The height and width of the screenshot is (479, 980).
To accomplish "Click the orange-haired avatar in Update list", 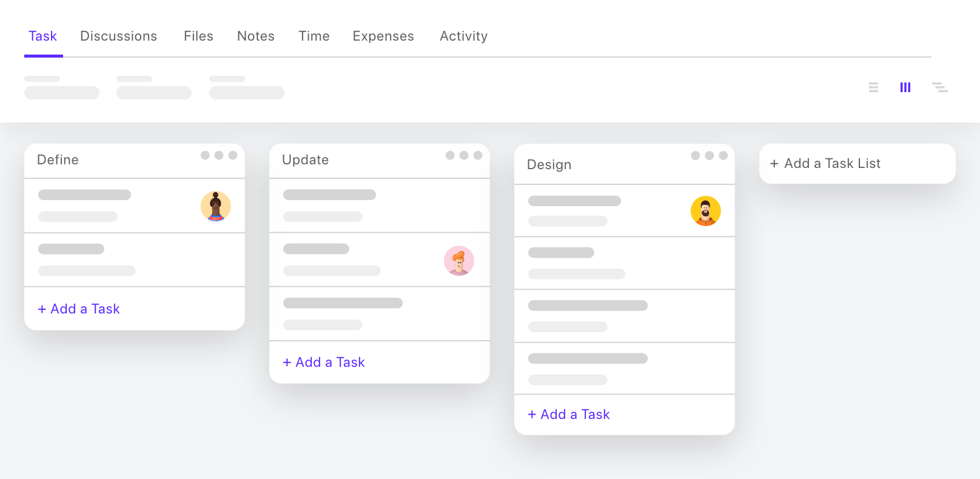I will 459,261.
